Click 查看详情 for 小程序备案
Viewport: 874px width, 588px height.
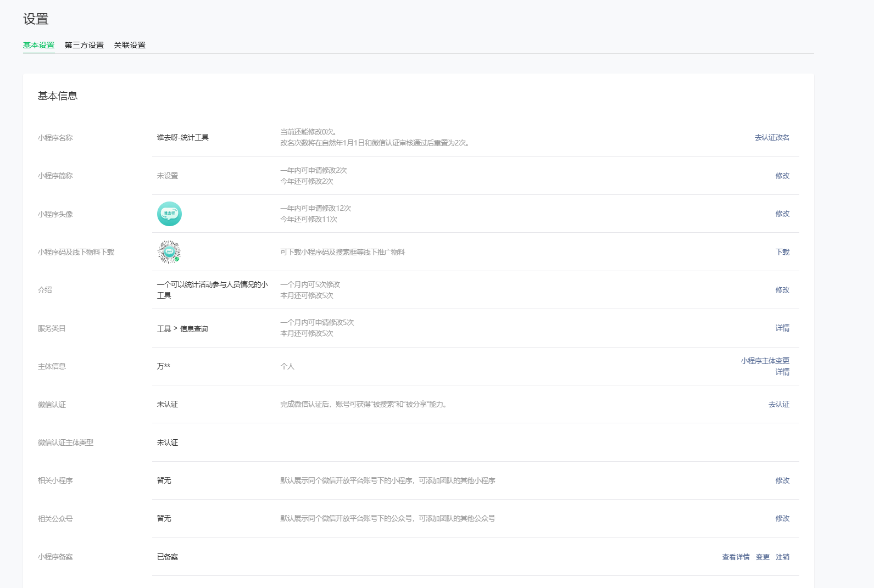click(x=736, y=557)
